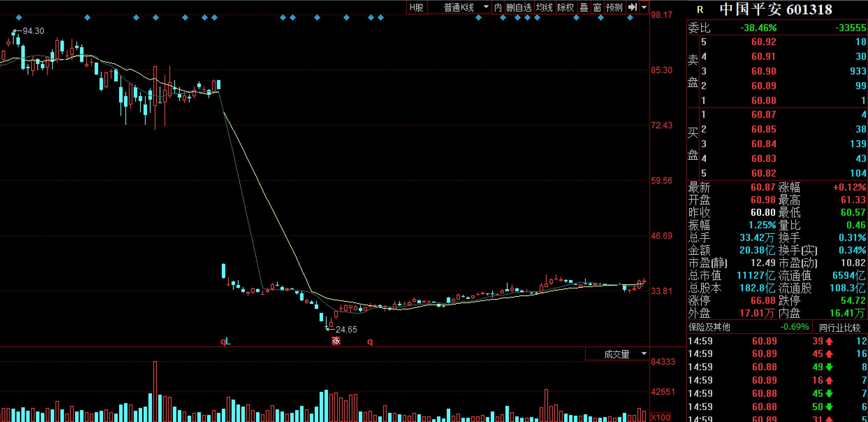Click the tallest red volume bar
This screenshot has width=868, height=422.
155,392
